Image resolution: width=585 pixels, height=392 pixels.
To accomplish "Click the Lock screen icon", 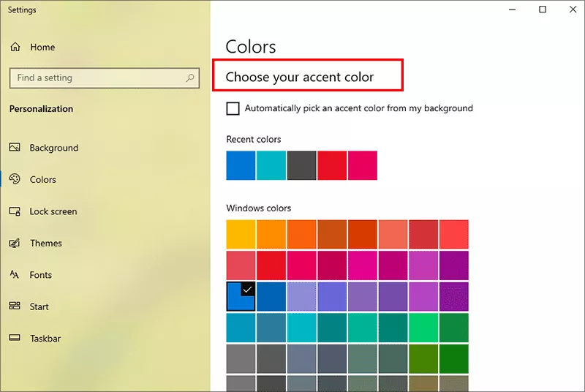I will pos(15,211).
